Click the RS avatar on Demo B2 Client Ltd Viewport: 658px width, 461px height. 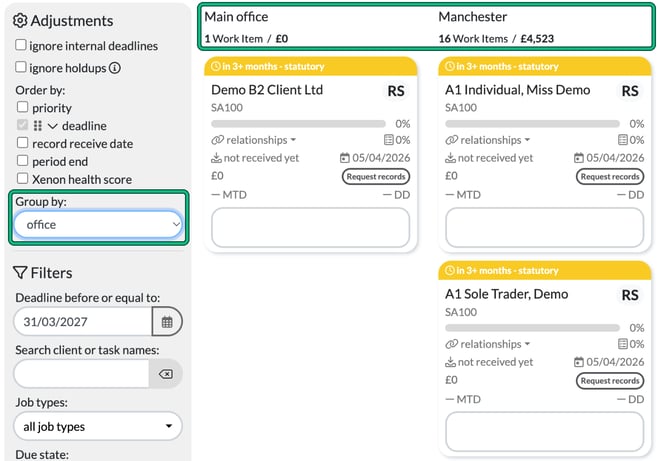pos(396,91)
